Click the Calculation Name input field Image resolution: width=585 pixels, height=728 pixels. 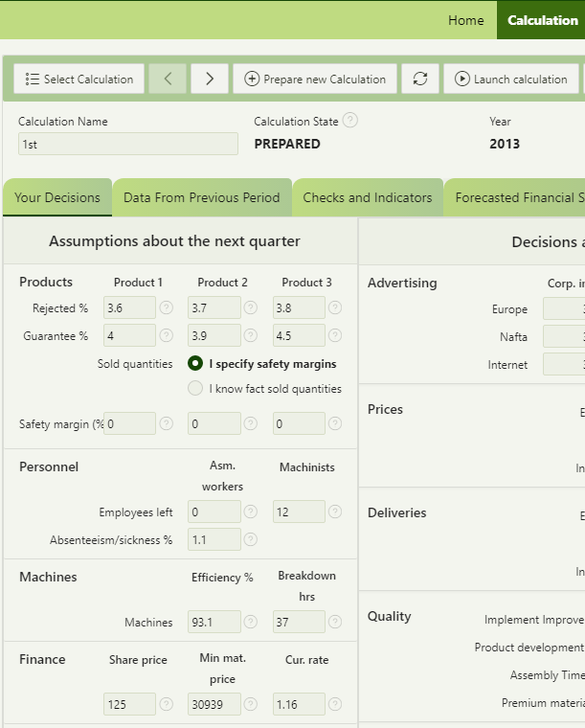128,144
